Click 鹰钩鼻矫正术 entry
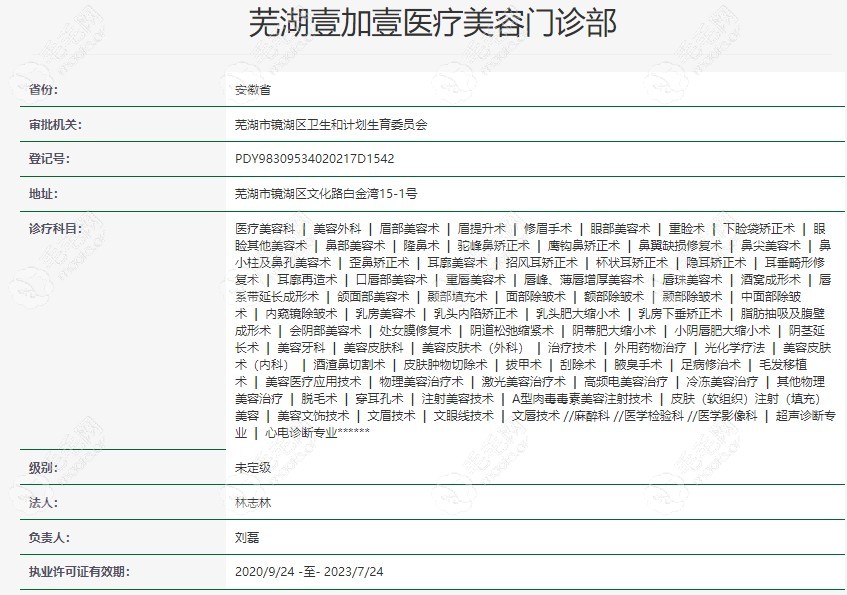Screen dimensions: 847x595 pyautogui.click(x=584, y=246)
